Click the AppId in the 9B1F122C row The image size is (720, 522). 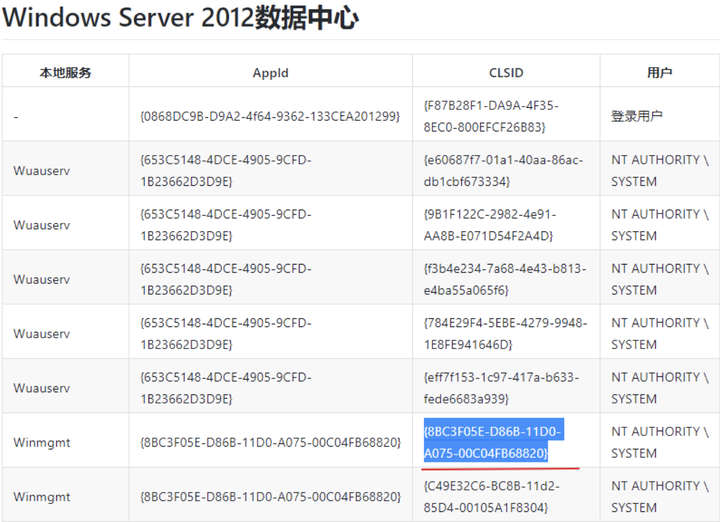225,225
